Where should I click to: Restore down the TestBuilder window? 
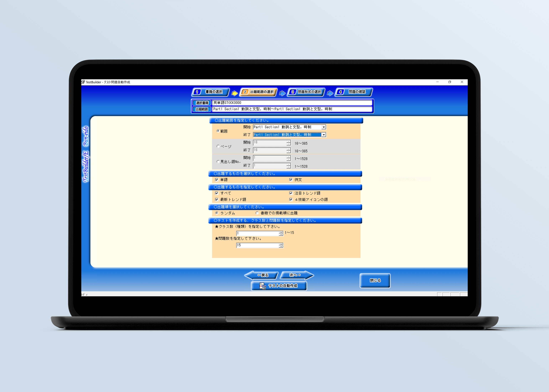(x=450, y=82)
